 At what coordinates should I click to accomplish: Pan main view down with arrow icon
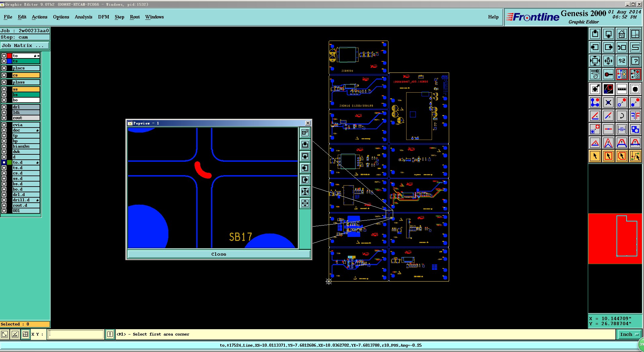point(608,34)
